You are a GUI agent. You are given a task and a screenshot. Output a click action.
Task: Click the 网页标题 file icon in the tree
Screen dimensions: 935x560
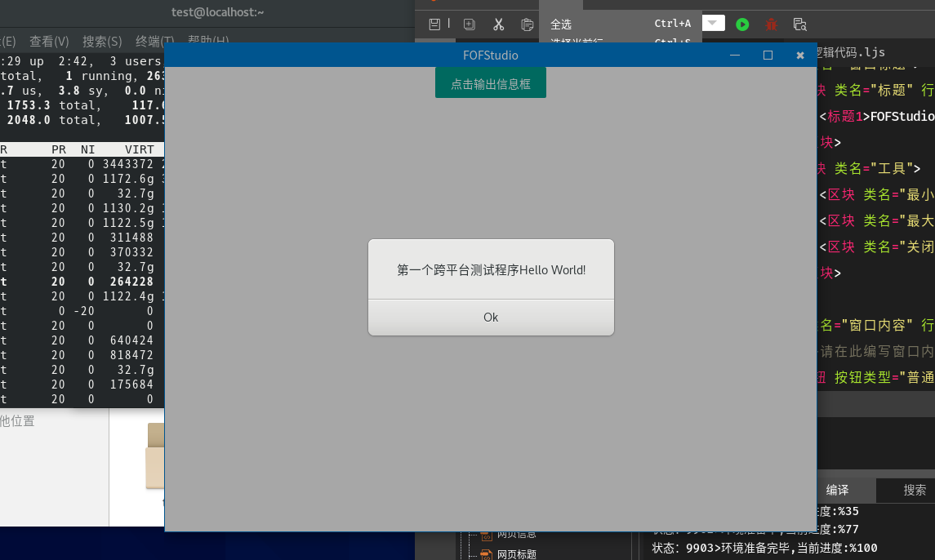[486, 554]
